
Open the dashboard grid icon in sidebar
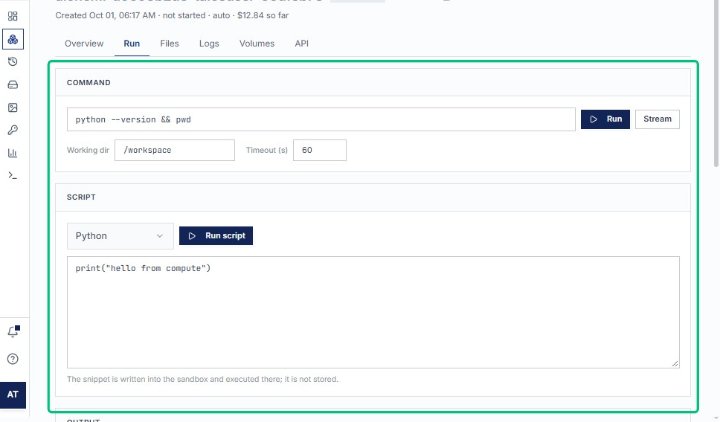13,16
